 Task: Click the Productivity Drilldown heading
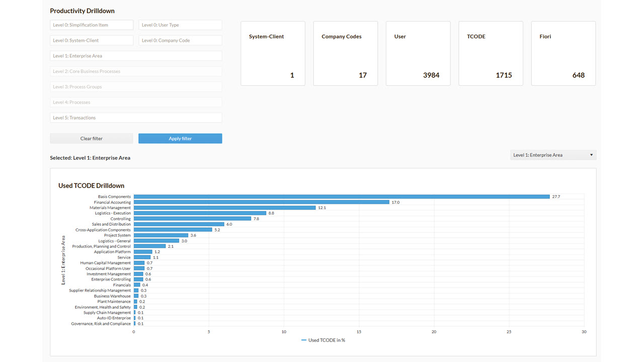[x=82, y=11]
